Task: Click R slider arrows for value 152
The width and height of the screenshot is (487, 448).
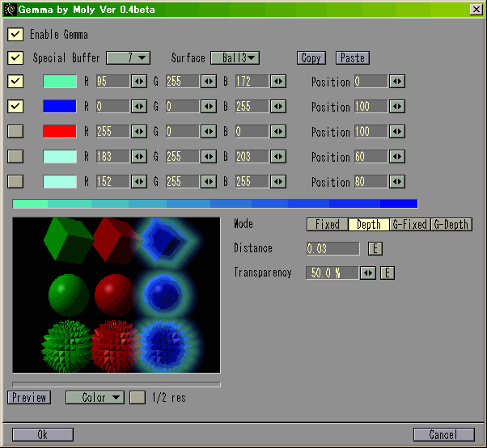Action: tap(139, 182)
